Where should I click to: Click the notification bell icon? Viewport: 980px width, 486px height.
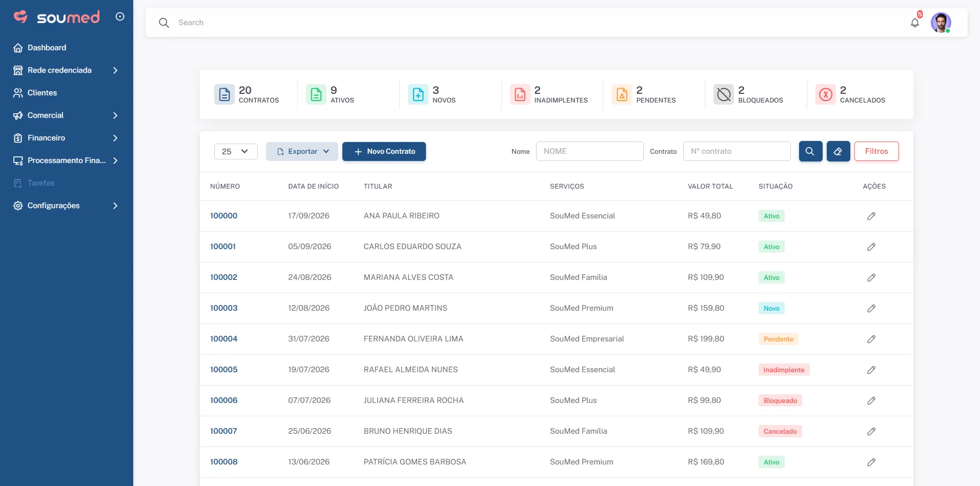[915, 23]
